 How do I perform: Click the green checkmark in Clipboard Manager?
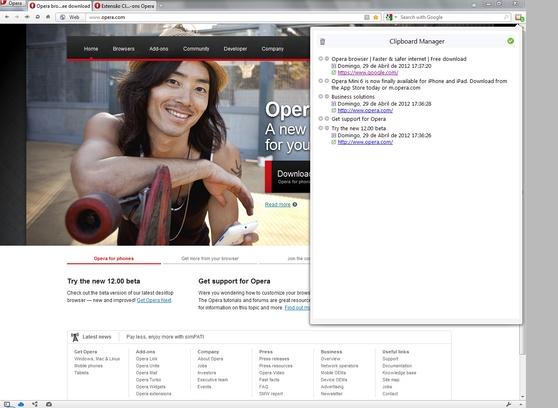click(511, 41)
